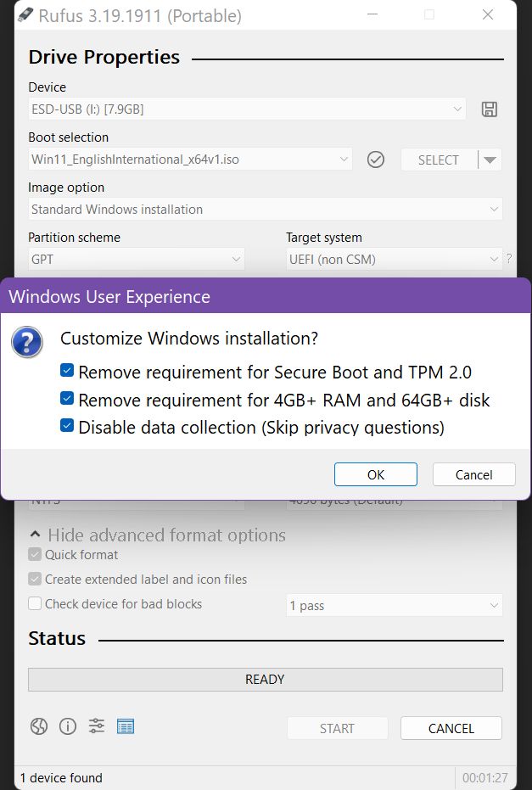Screen dimensions: 532x790
Task: Enable Remove requirement for Secure Boot and TPM
Action: click(x=66, y=370)
